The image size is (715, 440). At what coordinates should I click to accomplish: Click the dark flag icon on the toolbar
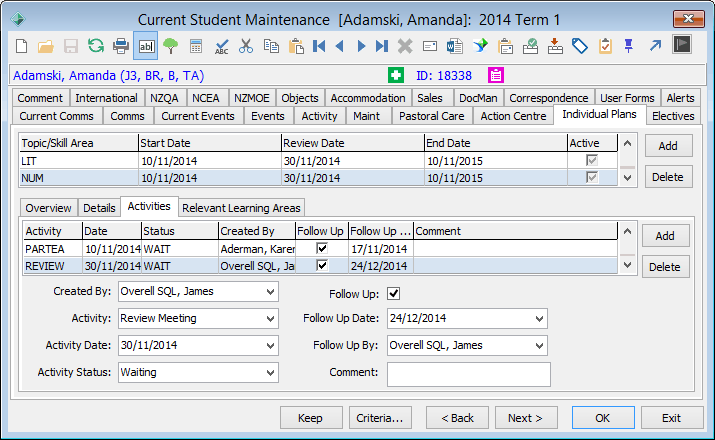[x=682, y=44]
